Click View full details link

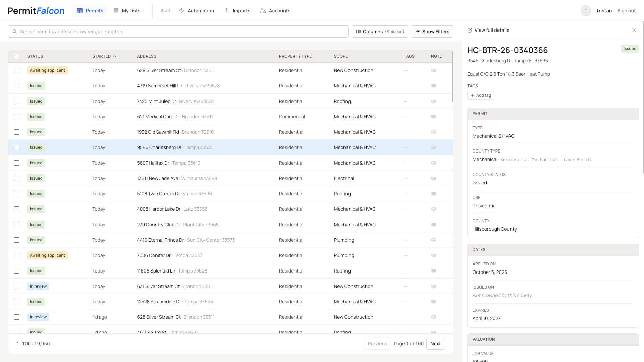(488, 30)
